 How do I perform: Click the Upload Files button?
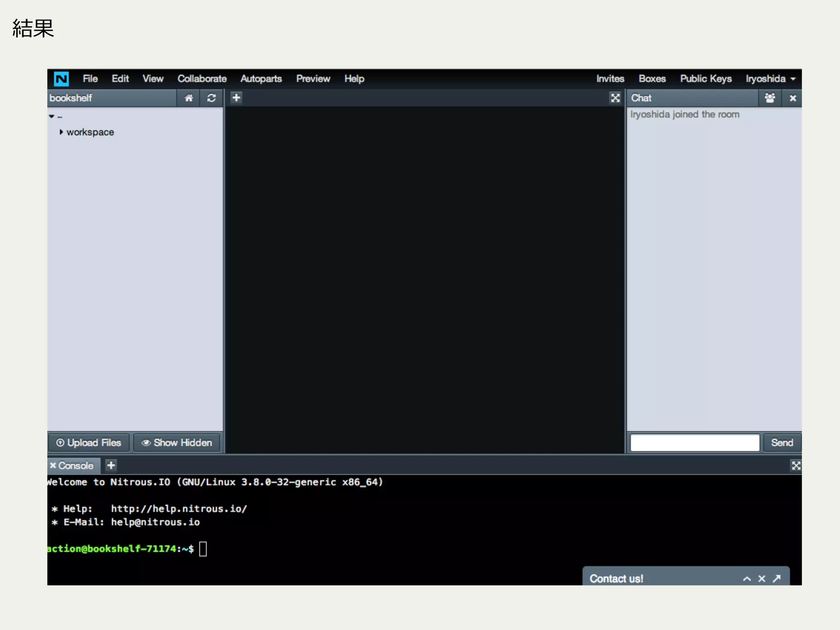click(89, 443)
